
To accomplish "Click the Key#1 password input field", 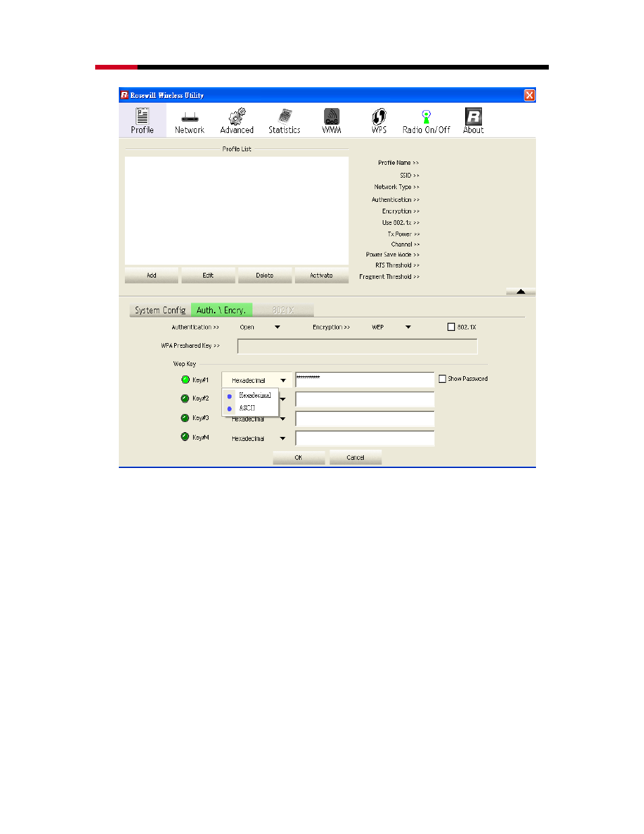I will point(365,380).
